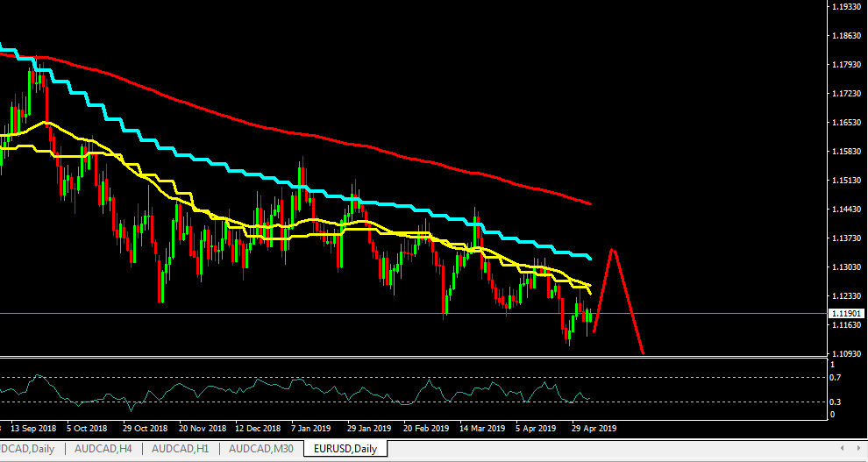Viewport: 868px width, 462px height.
Task: Click the 13 Sep 2018 date label
Action: pos(34,429)
